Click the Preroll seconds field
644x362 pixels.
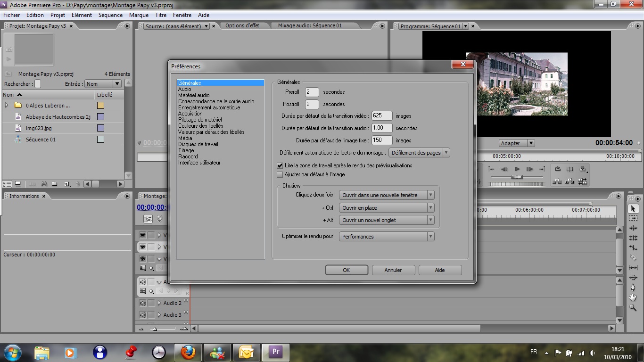(x=312, y=92)
